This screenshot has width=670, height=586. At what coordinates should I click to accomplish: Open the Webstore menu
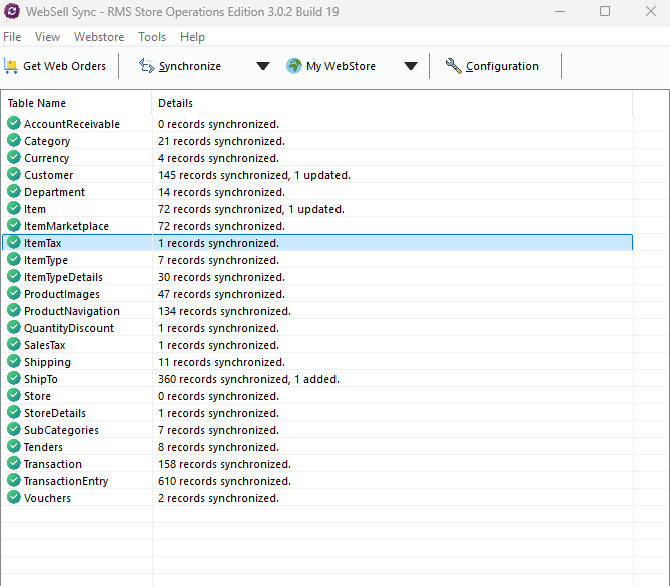[99, 37]
